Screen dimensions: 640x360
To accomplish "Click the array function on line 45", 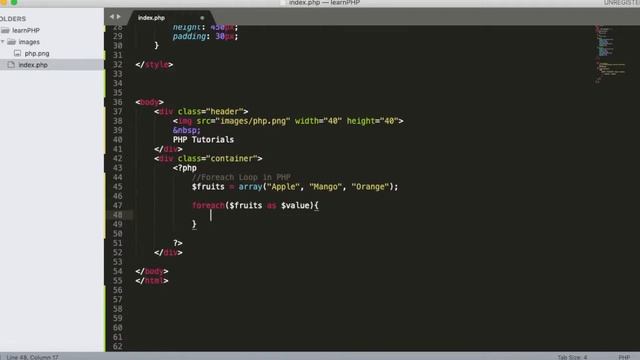I will [x=250, y=187].
